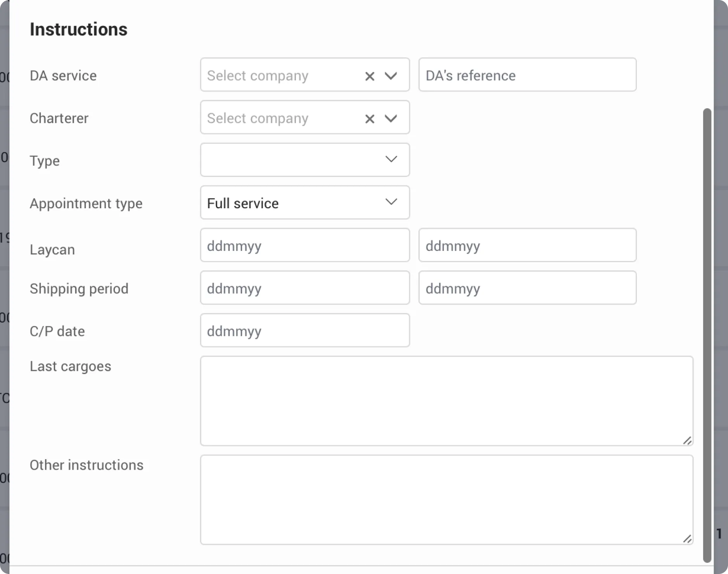Focus the DA's reference field
The height and width of the screenshot is (574, 728).
pos(527,75)
